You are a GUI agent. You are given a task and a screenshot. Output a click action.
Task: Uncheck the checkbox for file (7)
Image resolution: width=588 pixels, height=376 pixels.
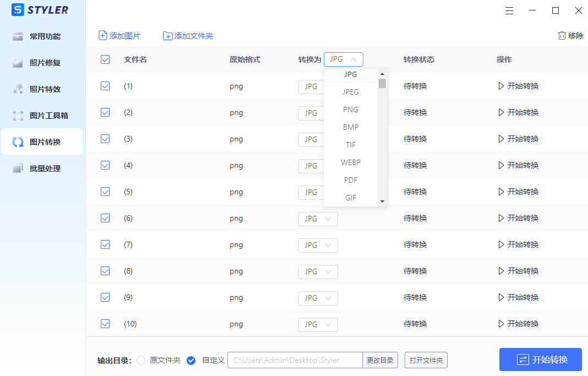(x=105, y=244)
